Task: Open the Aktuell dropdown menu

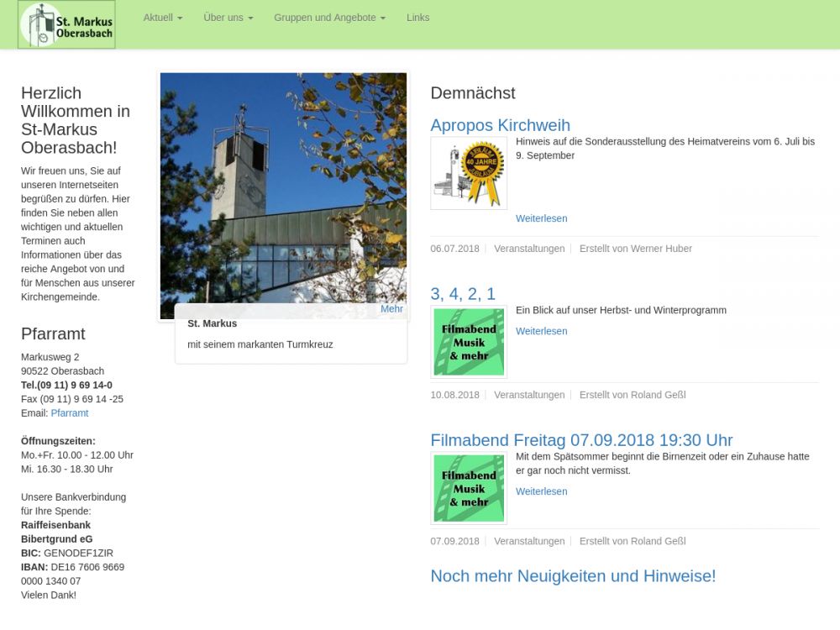Action: 162,18
